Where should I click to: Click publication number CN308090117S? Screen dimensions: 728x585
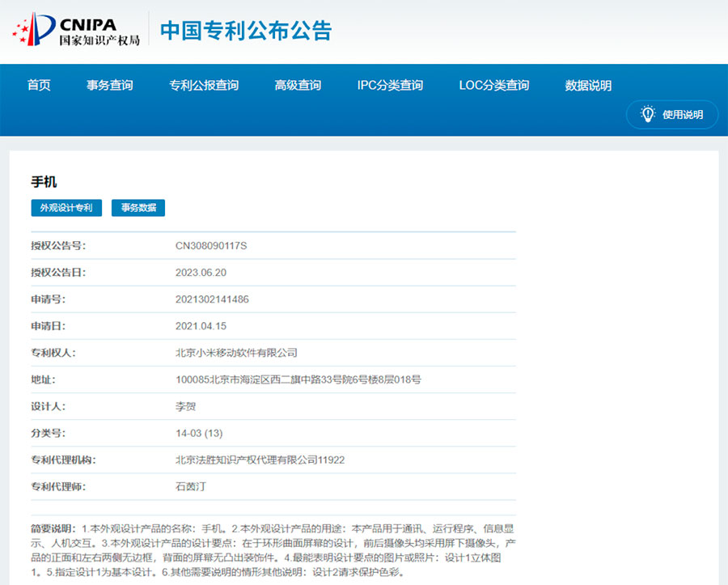click(x=211, y=245)
